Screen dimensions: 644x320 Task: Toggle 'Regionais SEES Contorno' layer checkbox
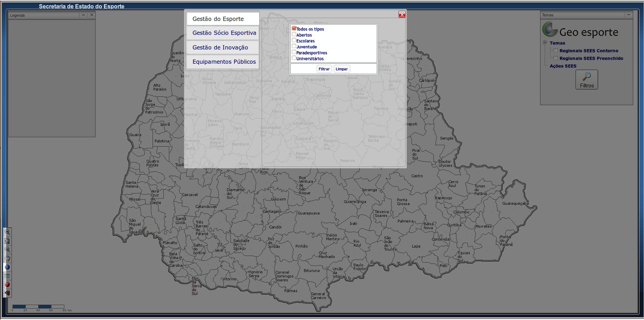555,51
